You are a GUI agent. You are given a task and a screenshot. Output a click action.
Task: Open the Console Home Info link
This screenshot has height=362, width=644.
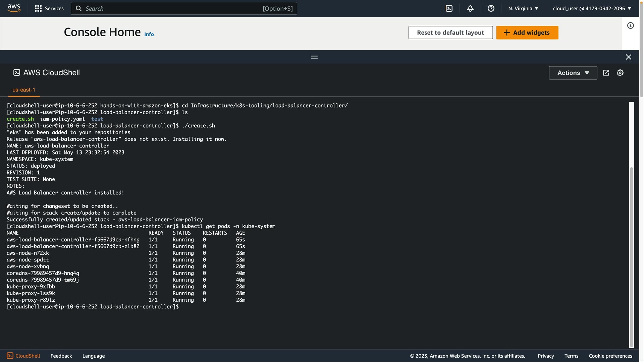[149, 34]
